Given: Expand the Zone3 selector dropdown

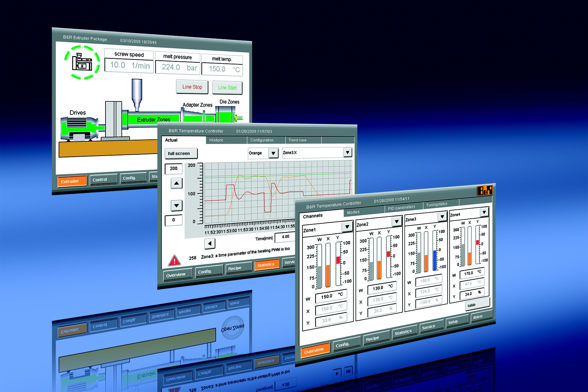Looking at the screenshot, I should pyautogui.click(x=442, y=217).
